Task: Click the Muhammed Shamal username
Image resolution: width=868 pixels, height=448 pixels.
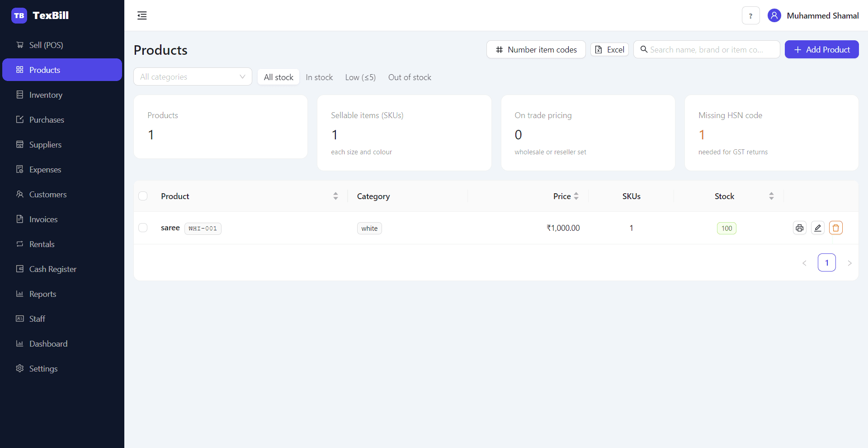Action: pyautogui.click(x=822, y=15)
